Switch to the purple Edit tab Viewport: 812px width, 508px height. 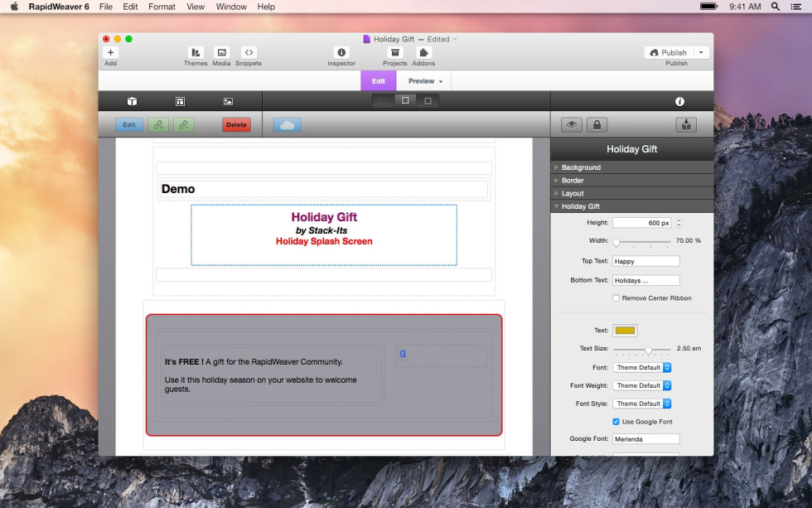(x=379, y=81)
